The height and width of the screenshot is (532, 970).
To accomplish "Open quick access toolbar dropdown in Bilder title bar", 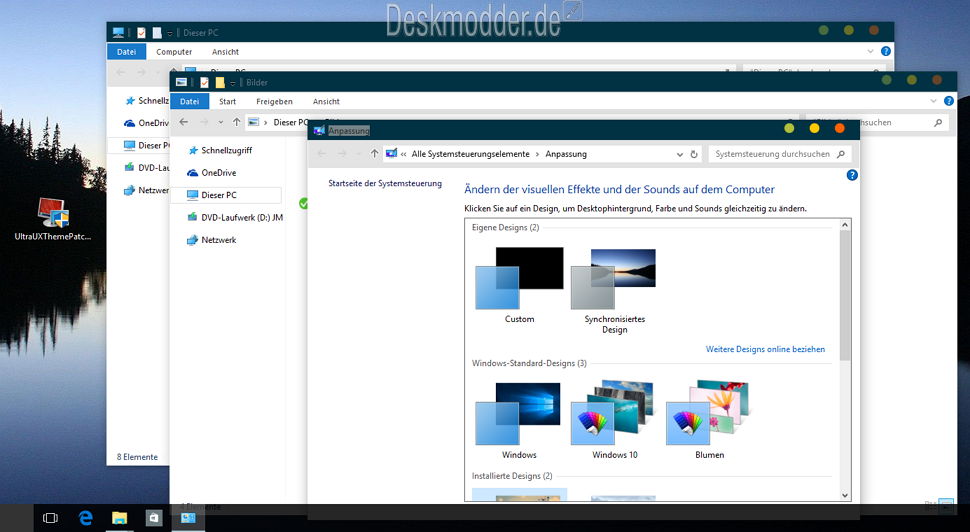I will [x=233, y=83].
